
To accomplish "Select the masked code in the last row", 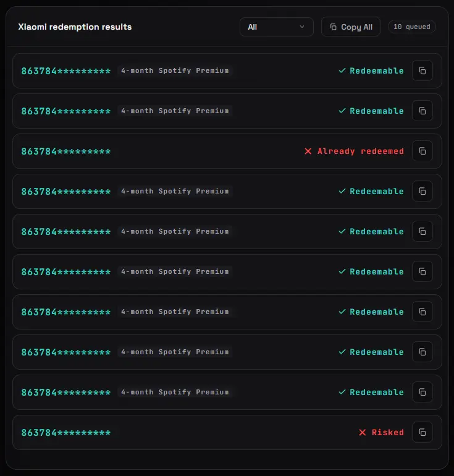I will pyautogui.click(x=66, y=433).
